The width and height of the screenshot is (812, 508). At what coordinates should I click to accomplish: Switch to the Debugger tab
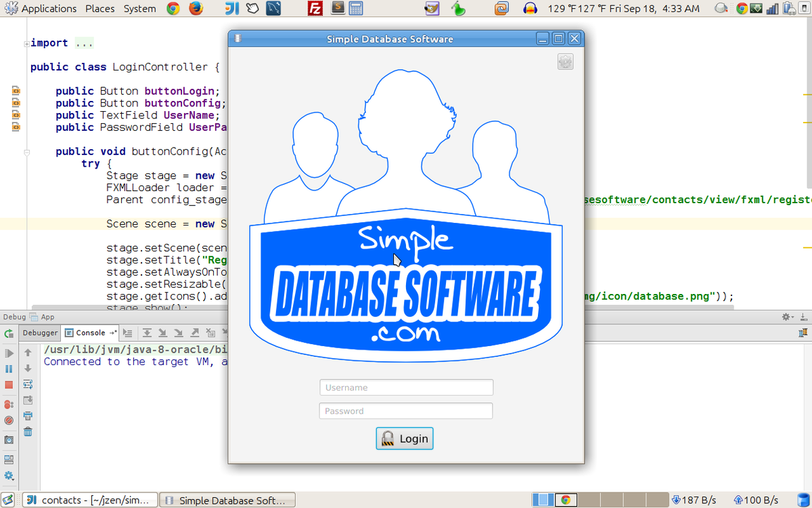[x=40, y=333]
